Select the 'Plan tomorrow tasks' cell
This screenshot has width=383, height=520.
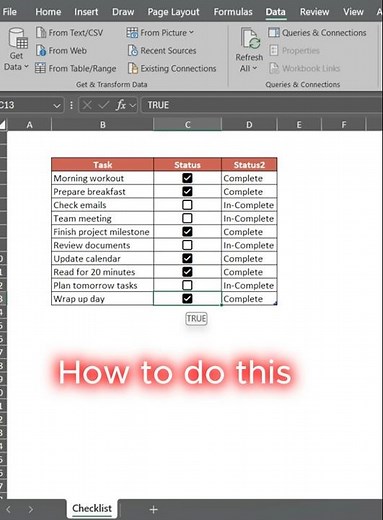(x=103, y=285)
